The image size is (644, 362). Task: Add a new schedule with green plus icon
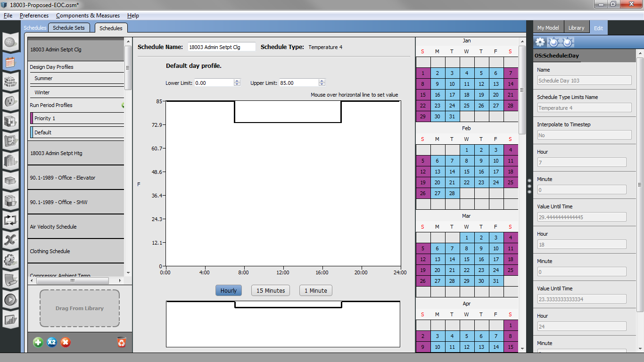[x=37, y=343]
